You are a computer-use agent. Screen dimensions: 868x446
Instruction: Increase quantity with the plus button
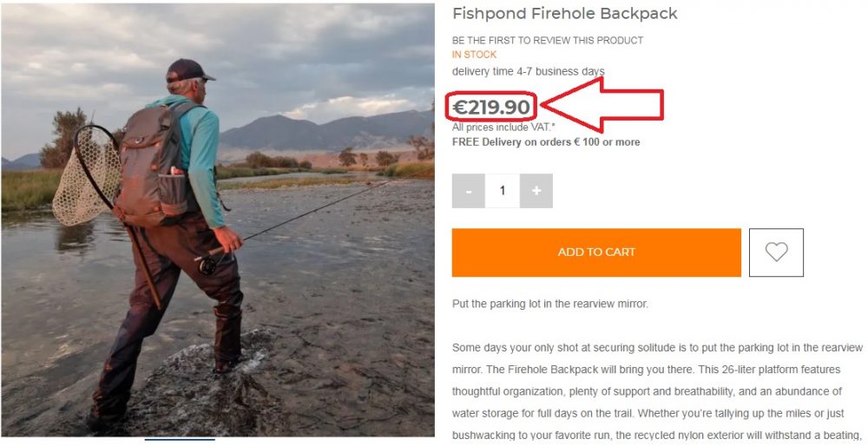(536, 191)
